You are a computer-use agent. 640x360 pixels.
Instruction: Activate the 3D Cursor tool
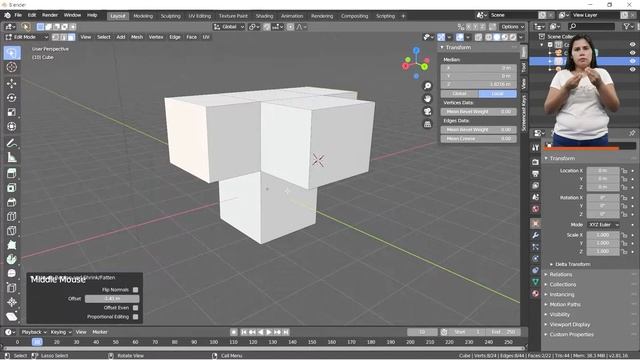point(12,67)
